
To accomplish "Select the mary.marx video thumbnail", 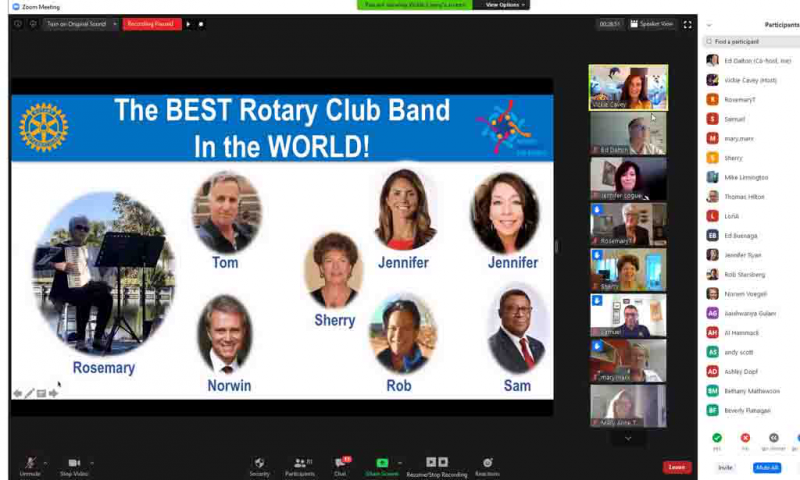I will 628,361.
